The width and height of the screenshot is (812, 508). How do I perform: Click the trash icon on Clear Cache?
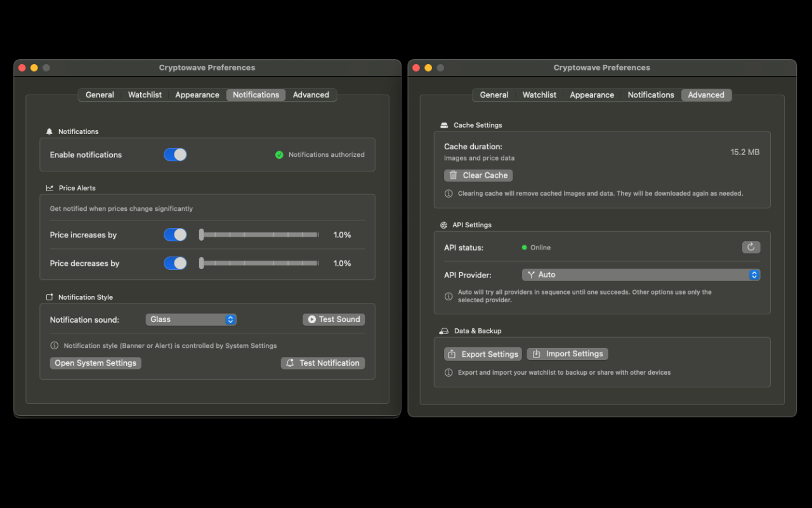(454, 175)
